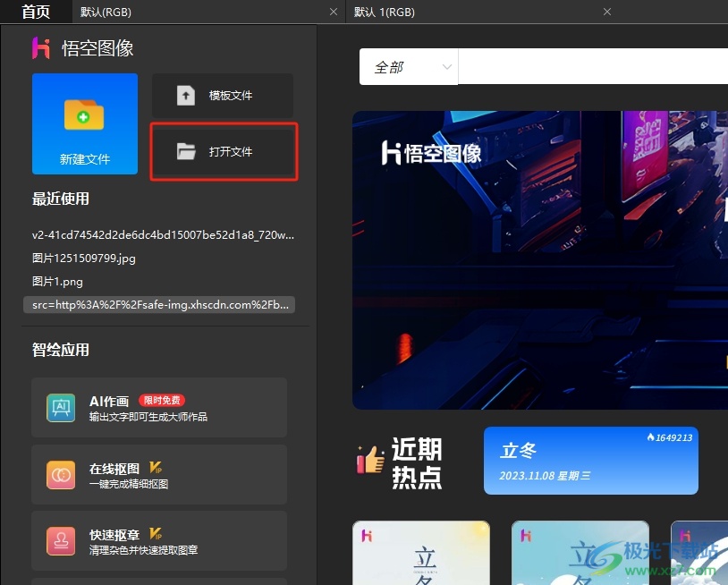Click the VIP badge beside 快速抠章

tap(156, 534)
